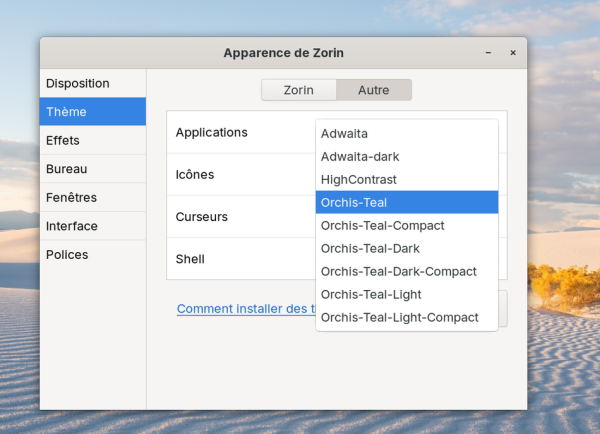Minimize the Apparence de Zorin window
Viewport: 600px width, 434px height.
coord(488,53)
